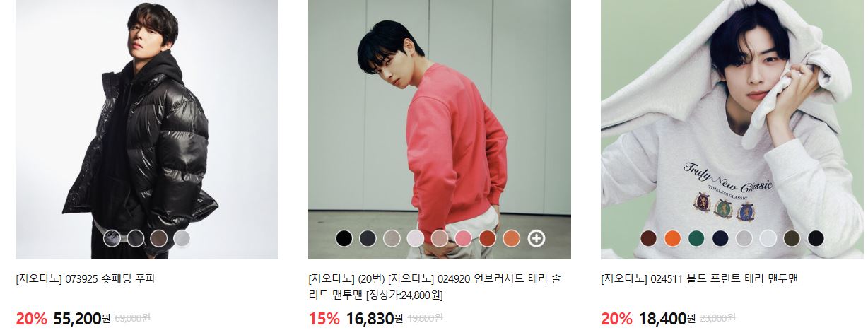Open the 073925 숏패딩 푸파 product link

point(86,279)
